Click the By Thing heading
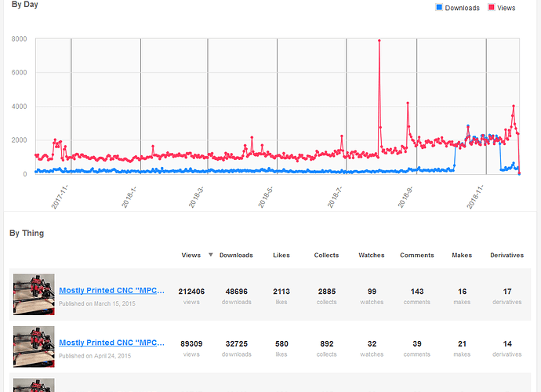The height and width of the screenshot is (392, 541). (x=27, y=234)
